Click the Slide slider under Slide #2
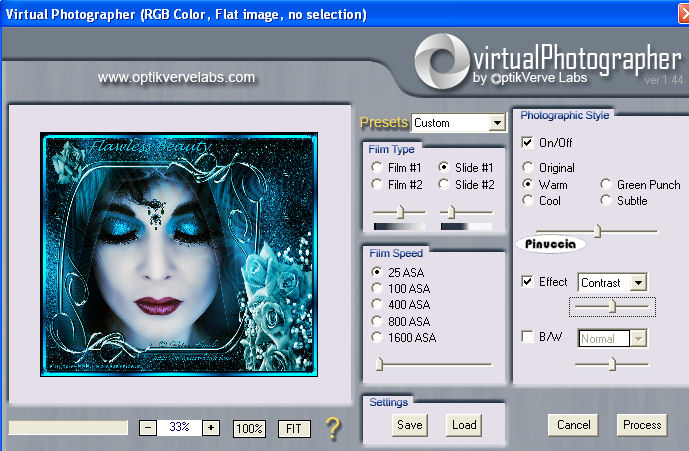The width and height of the screenshot is (689, 451). 467,212
